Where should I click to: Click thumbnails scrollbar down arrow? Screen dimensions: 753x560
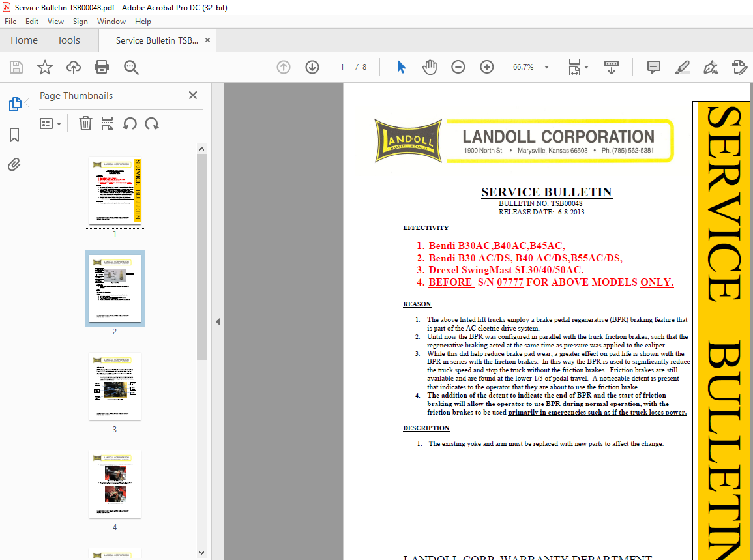tap(201, 553)
